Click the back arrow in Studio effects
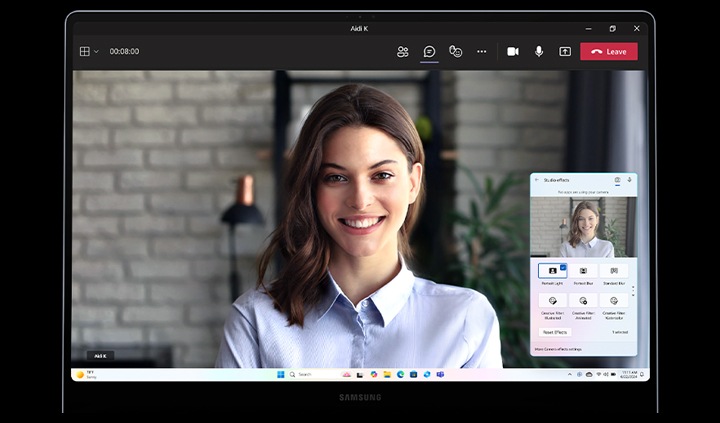Image resolution: width=720 pixels, height=423 pixels. tap(536, 180)
